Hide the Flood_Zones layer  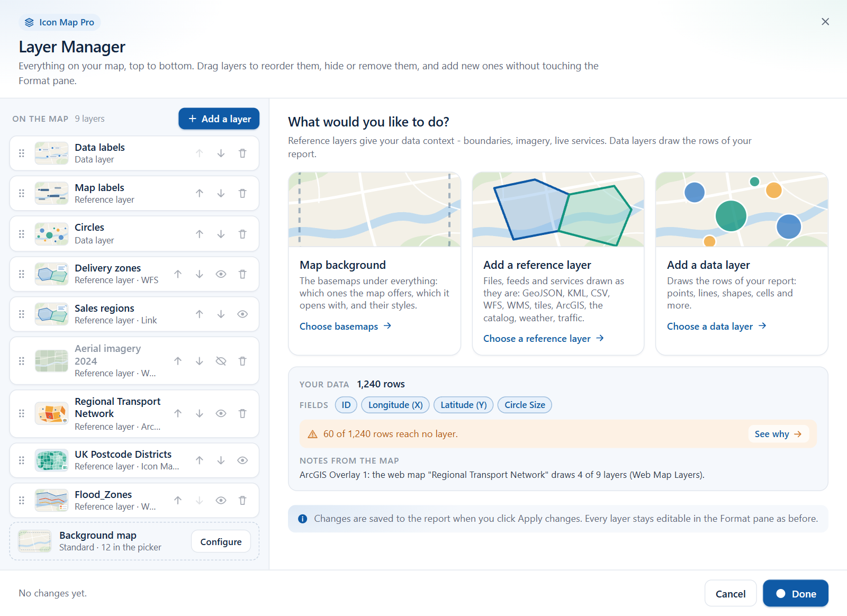click(x=221, y=501)
